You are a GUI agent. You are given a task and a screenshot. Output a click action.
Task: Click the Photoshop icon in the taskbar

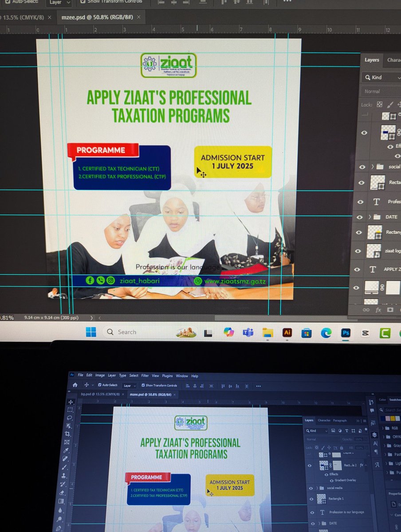tap(346, 333)
